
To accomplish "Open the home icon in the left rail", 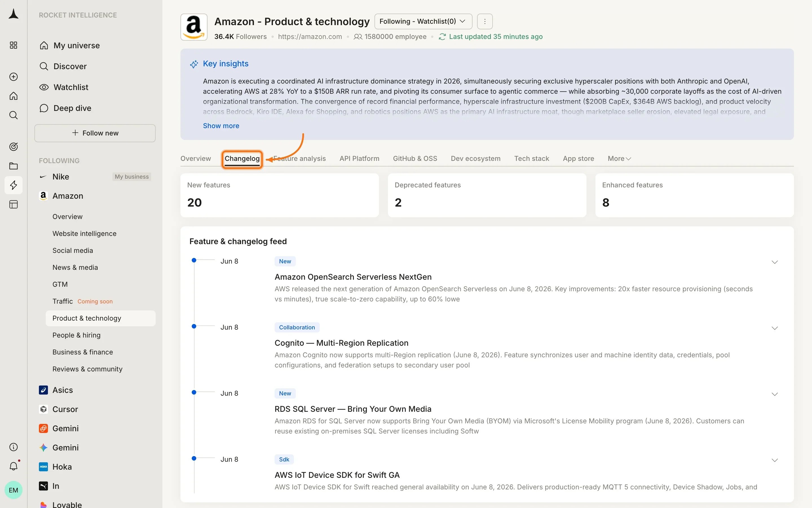I will (14, 96).
